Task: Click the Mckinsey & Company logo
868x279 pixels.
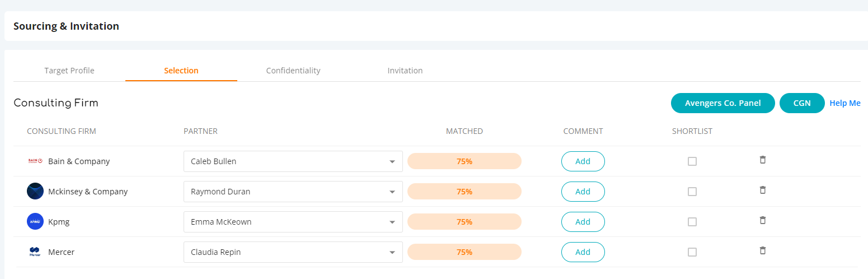Action: click(35, 191)
